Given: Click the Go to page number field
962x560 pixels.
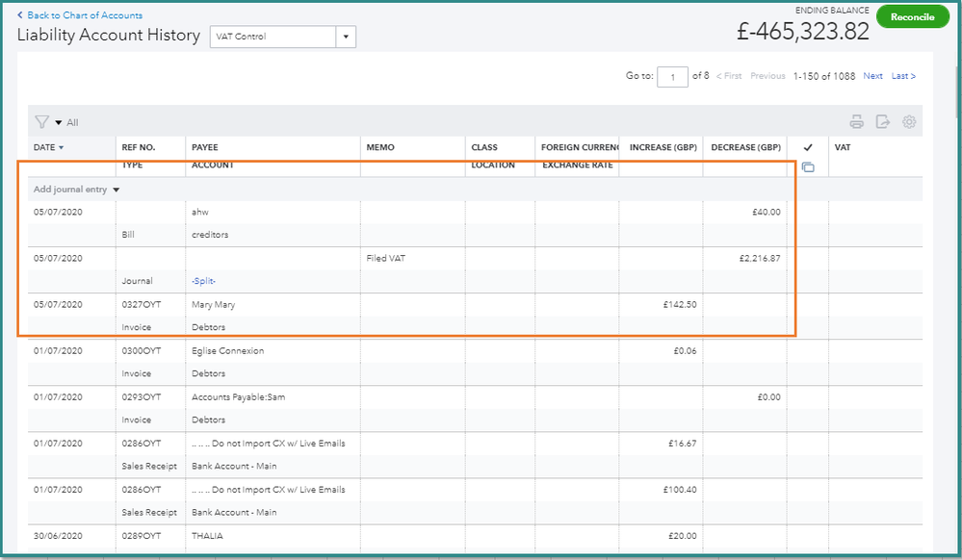Looking at the screenshot, I should pyautogui.click(x=672, y=77).
